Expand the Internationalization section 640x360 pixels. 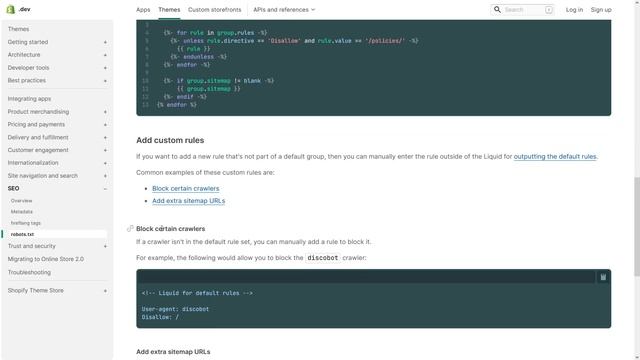tap(105, 163)
